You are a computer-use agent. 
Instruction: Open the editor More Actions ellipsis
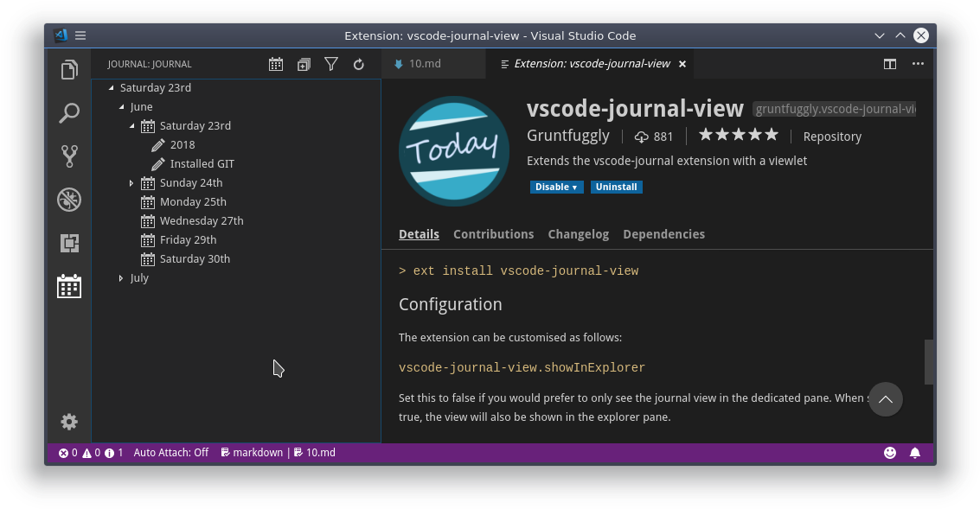(918, 64)
